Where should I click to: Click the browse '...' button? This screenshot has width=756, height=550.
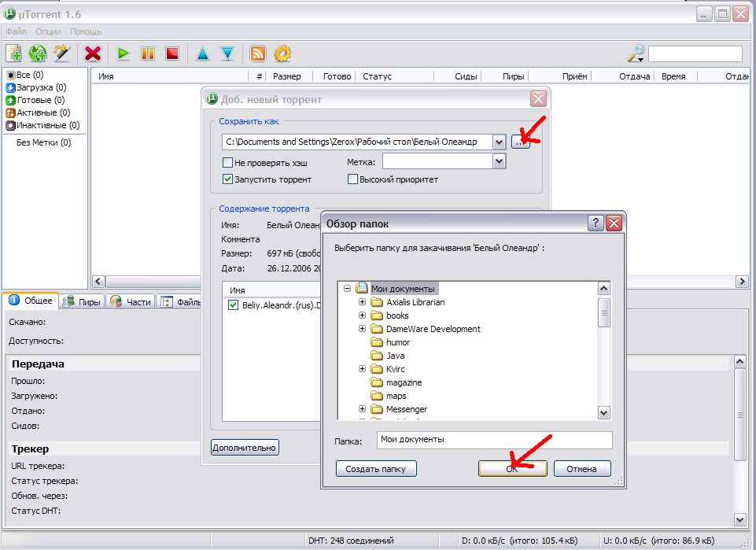[520, 142]
